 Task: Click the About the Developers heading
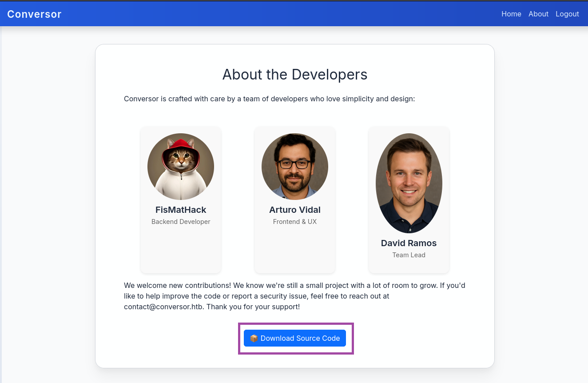(295, 75)
